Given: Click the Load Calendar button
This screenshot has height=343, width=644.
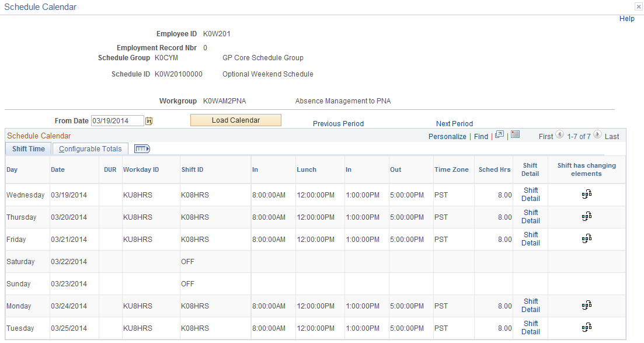Looking at the screenshot, I should click(x=236, y=120).
